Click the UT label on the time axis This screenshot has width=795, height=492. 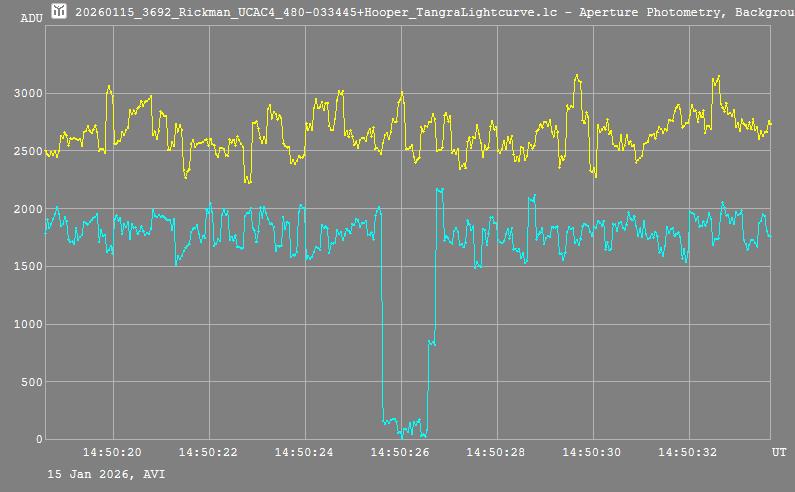tap(778, 453)
